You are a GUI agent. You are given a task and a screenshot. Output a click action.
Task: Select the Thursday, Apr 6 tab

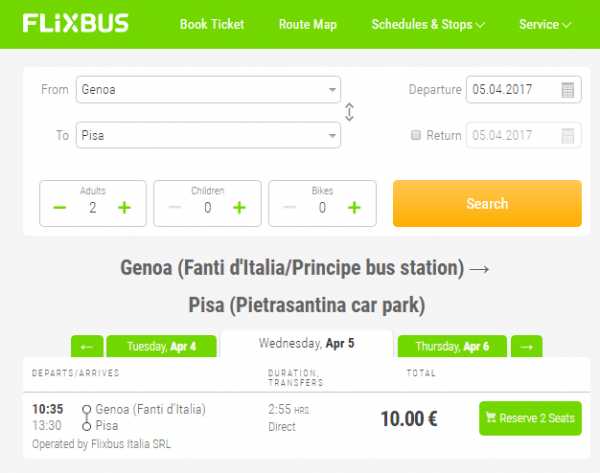pyautogui.click(x=452, y=346)
